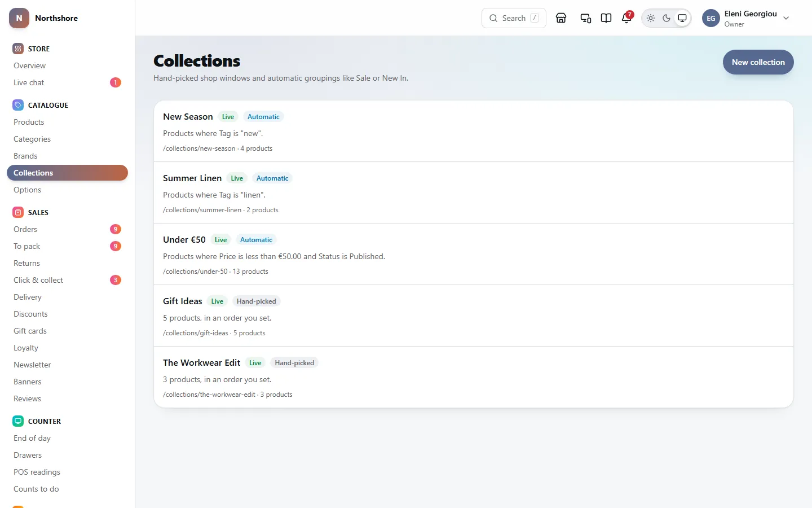The width and height of the screenshot is (812, 508).
Task: Click the EG user avatar
Action: [711, 18]
